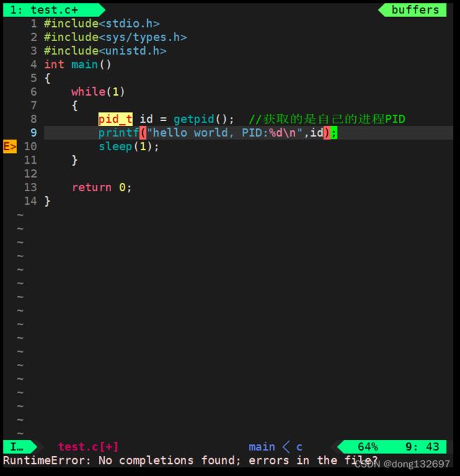Click the "sleep(1);" statement

(129, 147)
